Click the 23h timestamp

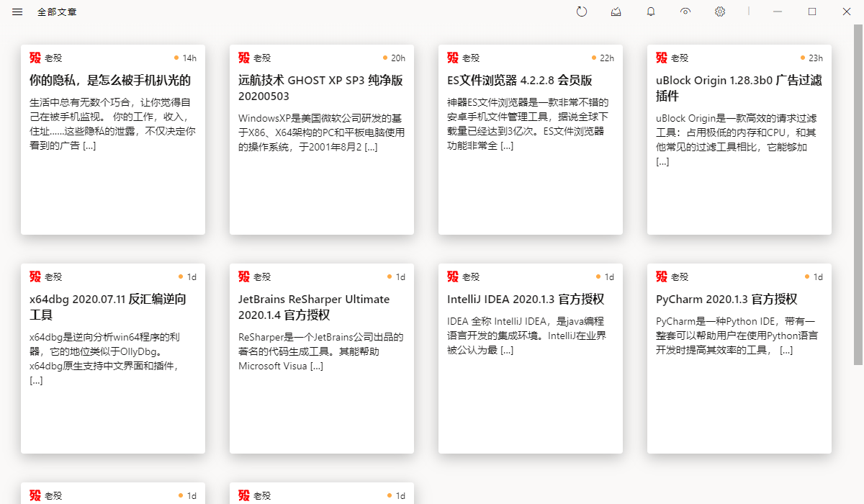point(816,58)
